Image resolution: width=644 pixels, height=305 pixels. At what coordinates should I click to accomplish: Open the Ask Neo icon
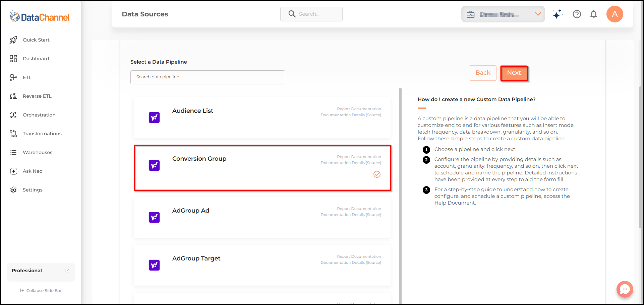pyautogui.click(x=13, y=171)
